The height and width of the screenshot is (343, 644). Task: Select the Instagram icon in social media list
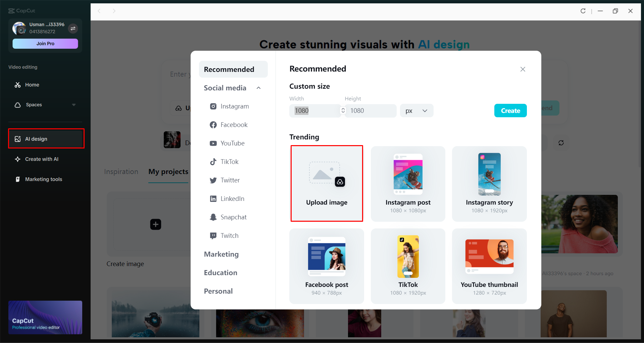click(213, 106)
